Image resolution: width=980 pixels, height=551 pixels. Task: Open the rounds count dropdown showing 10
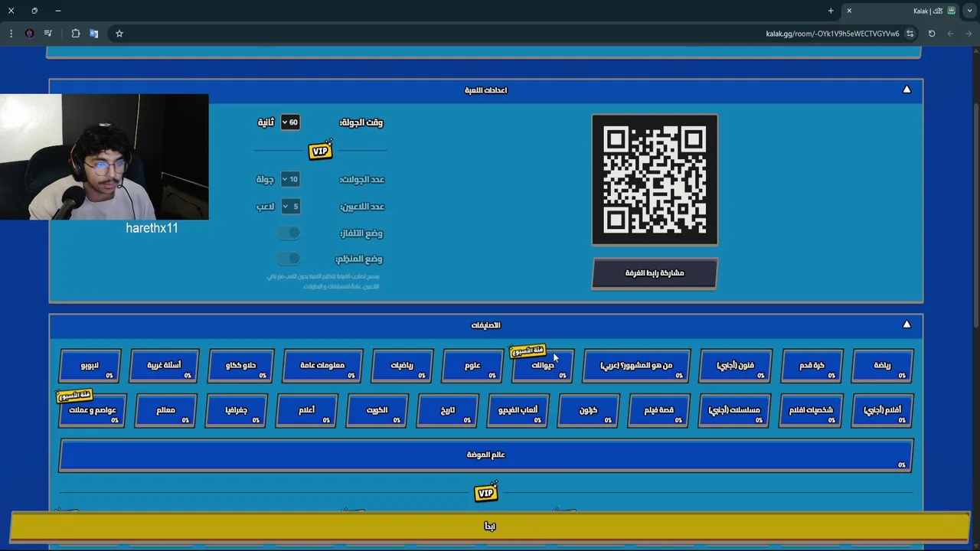click(289, 179)
